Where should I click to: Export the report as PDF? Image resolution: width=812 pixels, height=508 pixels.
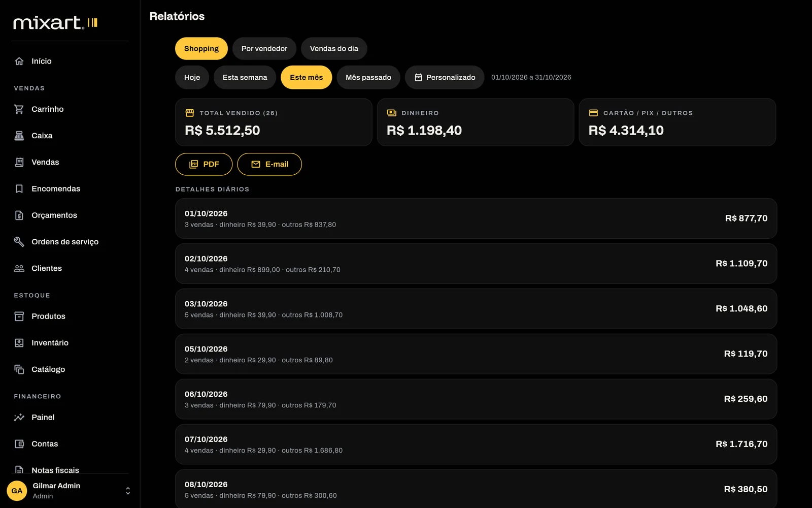coord(204,164)
